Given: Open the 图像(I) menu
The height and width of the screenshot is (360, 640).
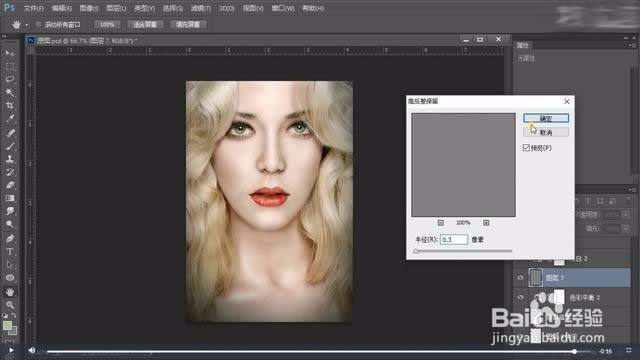Looking at the screenshot, I should (89, 8).
